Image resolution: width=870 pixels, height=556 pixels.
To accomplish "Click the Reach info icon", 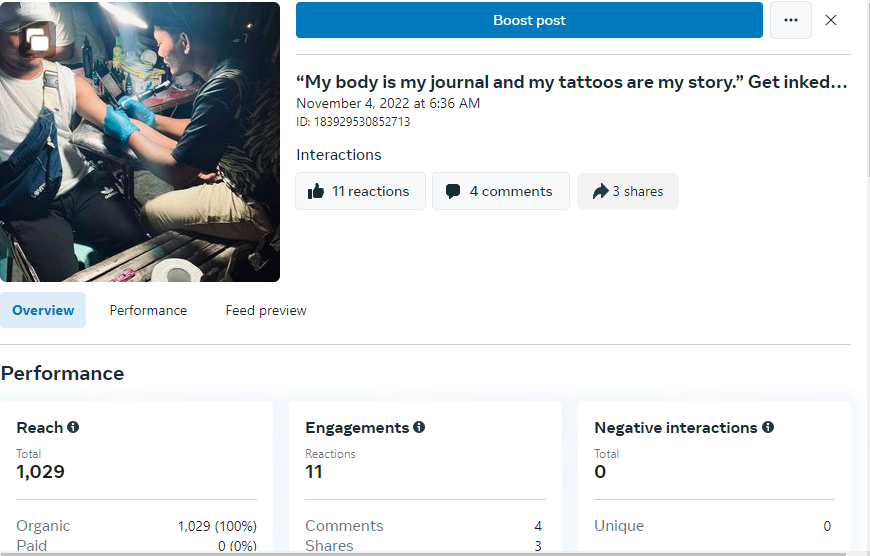I will point(73,427).
